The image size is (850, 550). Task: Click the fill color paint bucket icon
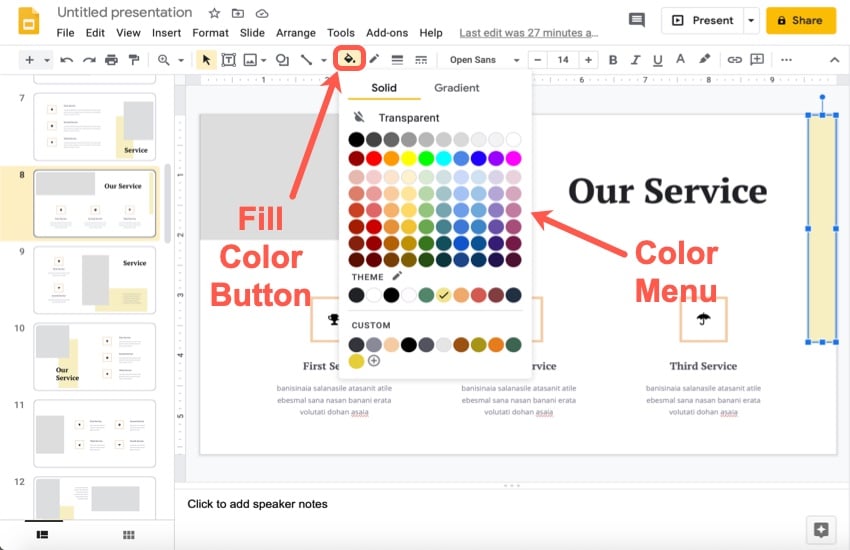(x=350, y=59)
